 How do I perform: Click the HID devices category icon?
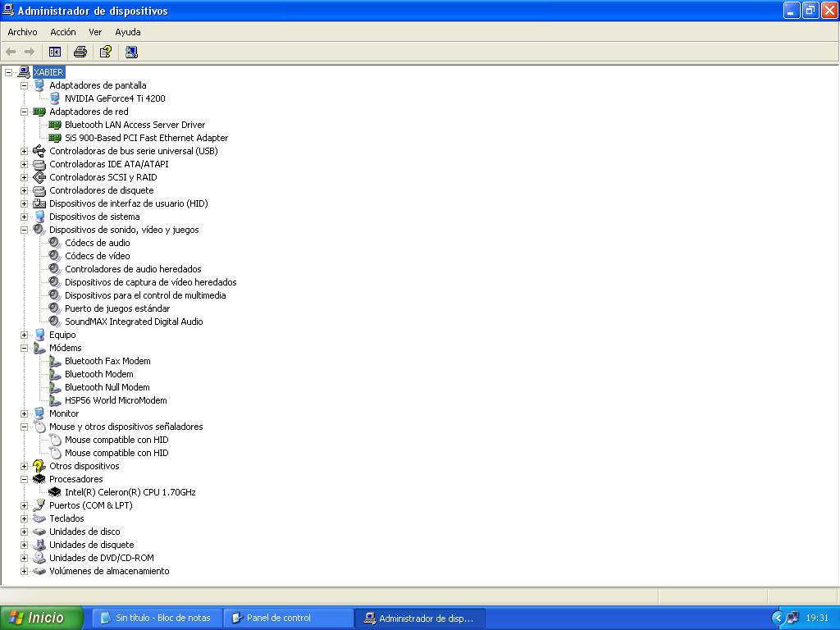tap(39, 203)
